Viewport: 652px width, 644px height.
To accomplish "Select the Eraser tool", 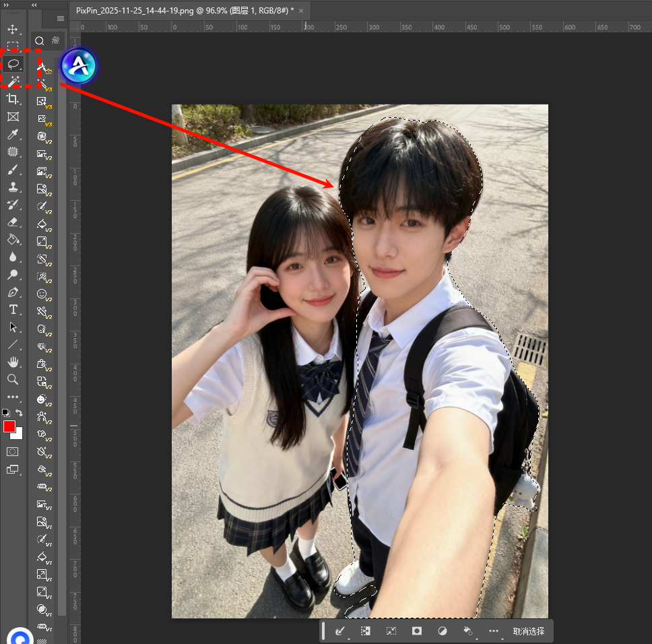I will click(x=13, y=222).
